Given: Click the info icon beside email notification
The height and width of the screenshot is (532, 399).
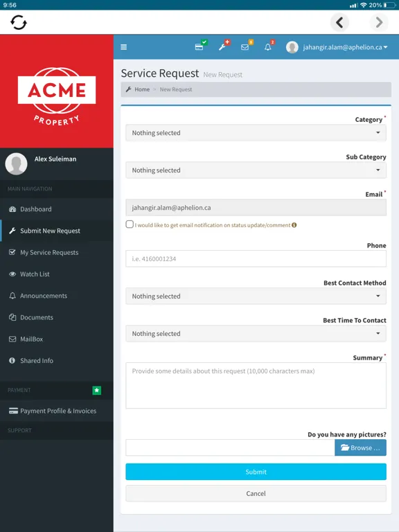Looking at the screenshot, I should (294, 225).
